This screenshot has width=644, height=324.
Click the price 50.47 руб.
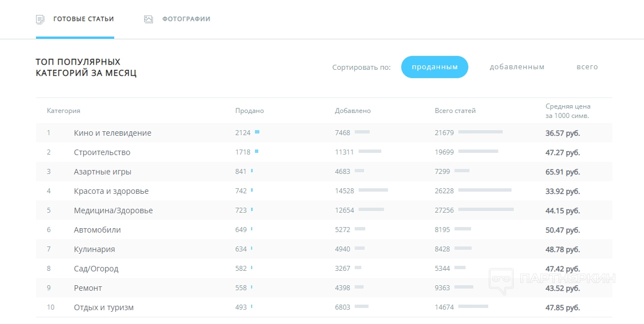563,230
